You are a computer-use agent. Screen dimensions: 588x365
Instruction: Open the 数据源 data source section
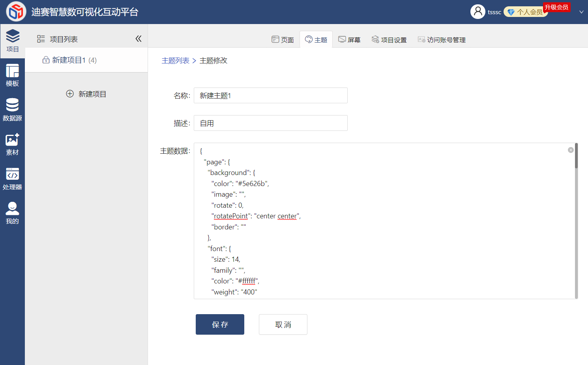pyautogui.click(x=12, y=110)
